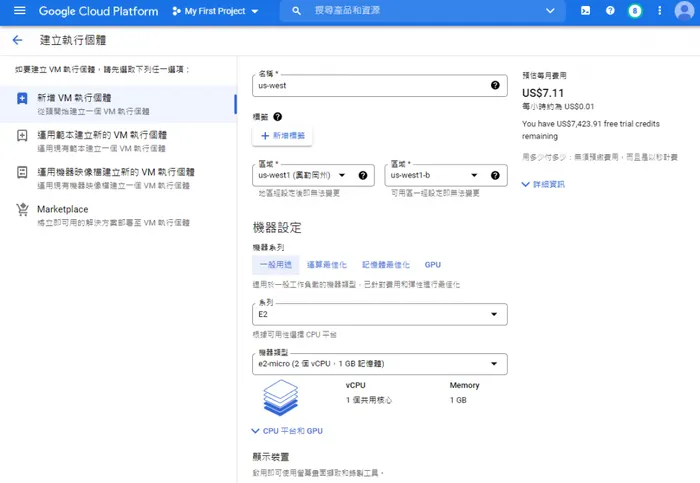Select create VM from template option
Viewport: 700px width, 483px height.
pos(118,141)
